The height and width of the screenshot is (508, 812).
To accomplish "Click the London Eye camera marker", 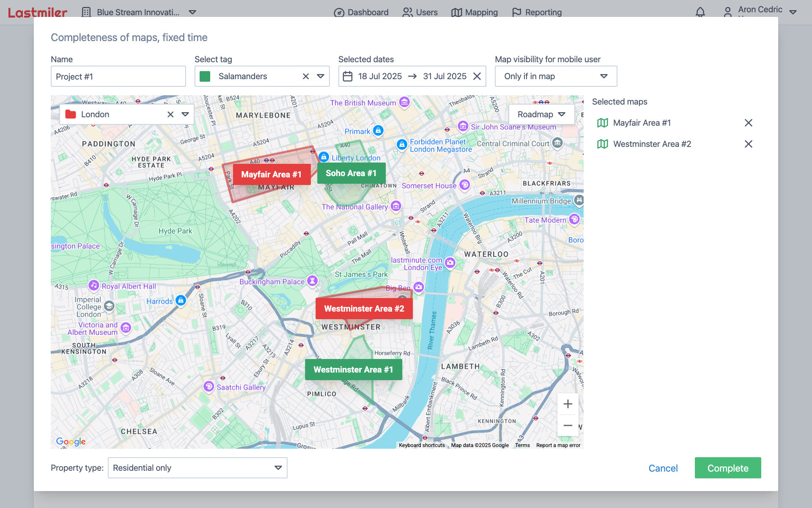I will [x=450, y=263].
